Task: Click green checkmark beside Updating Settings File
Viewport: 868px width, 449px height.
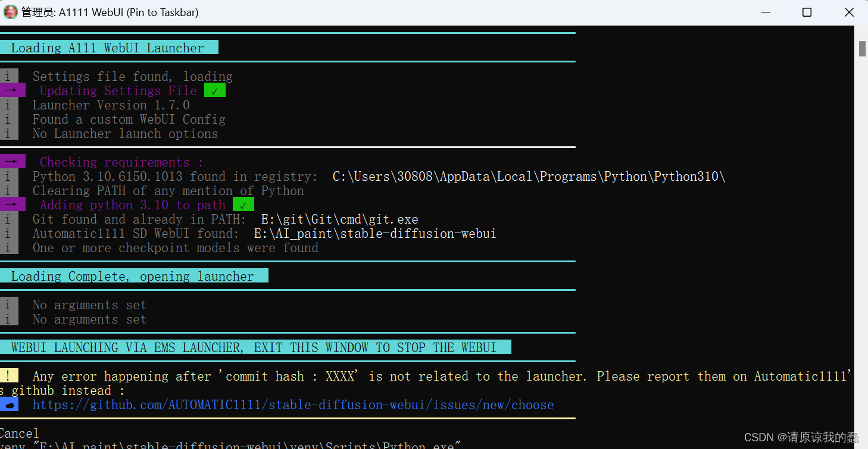Action: point(215,91)
